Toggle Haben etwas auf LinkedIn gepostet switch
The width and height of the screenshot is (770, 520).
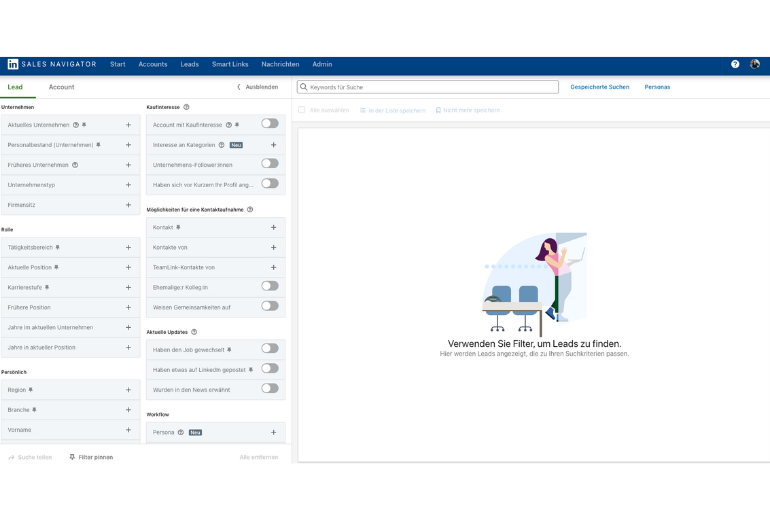(270, 368)
